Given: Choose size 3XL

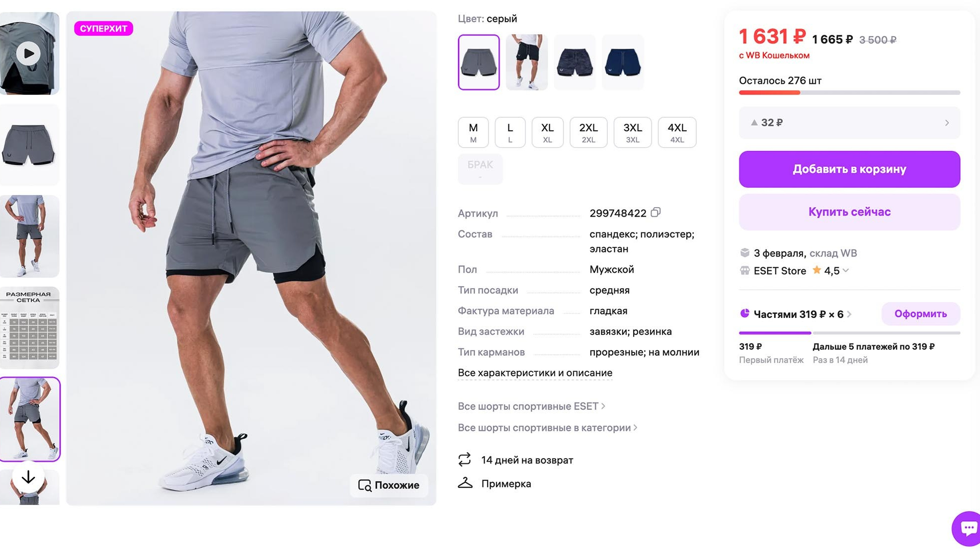Looking at the screenshot, I should (632, 132).
